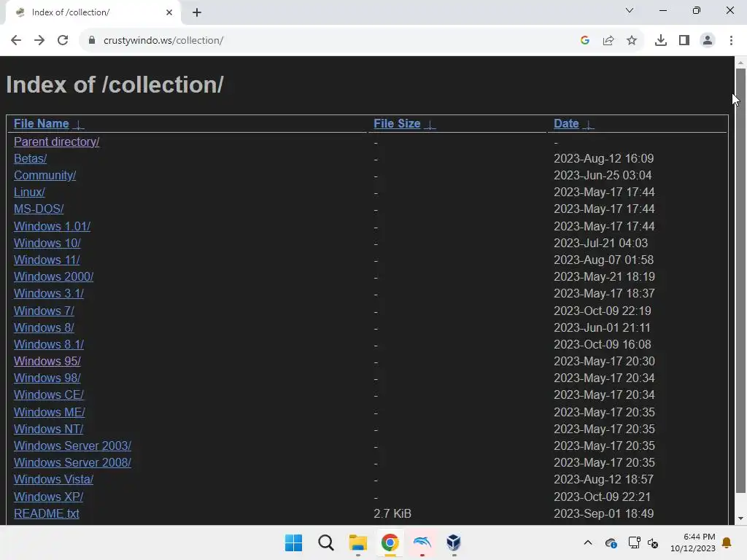
Task: Open File Explorer from taskbar
Action: click(x=357, y=542)
